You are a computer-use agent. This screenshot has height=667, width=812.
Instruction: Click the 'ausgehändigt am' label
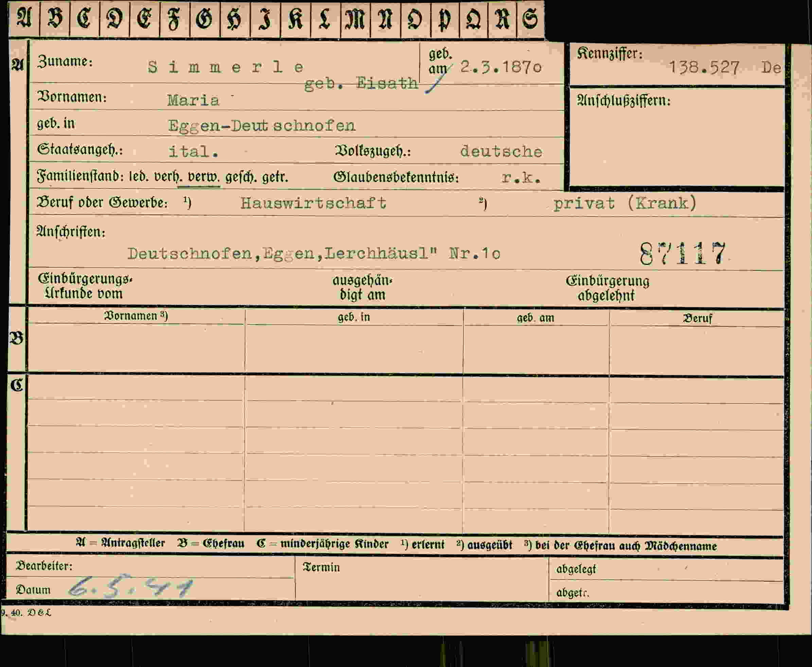[363, 288]
